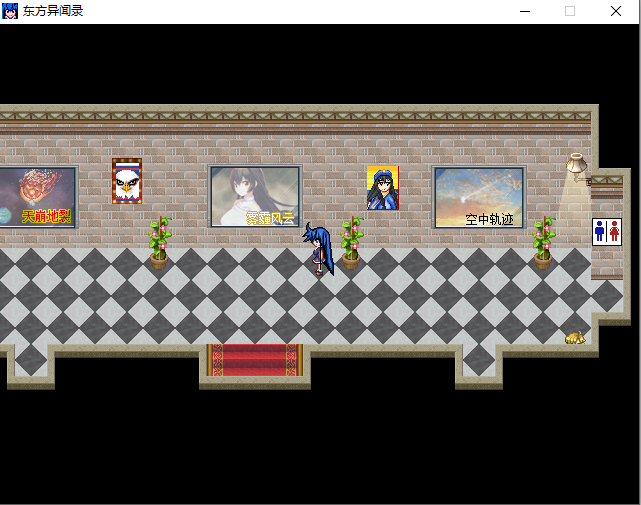Image resolution: width=641 pixels, height=505 pixels.
Task: Click the blue-haired player character sprite
Action: pos(318,249)
